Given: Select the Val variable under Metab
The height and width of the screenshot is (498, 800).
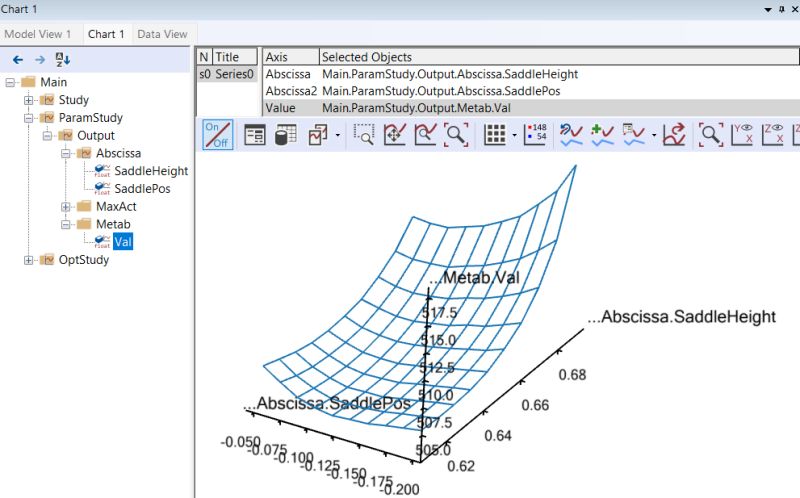Looking at the screenshot, I should [x=123, y=242].
